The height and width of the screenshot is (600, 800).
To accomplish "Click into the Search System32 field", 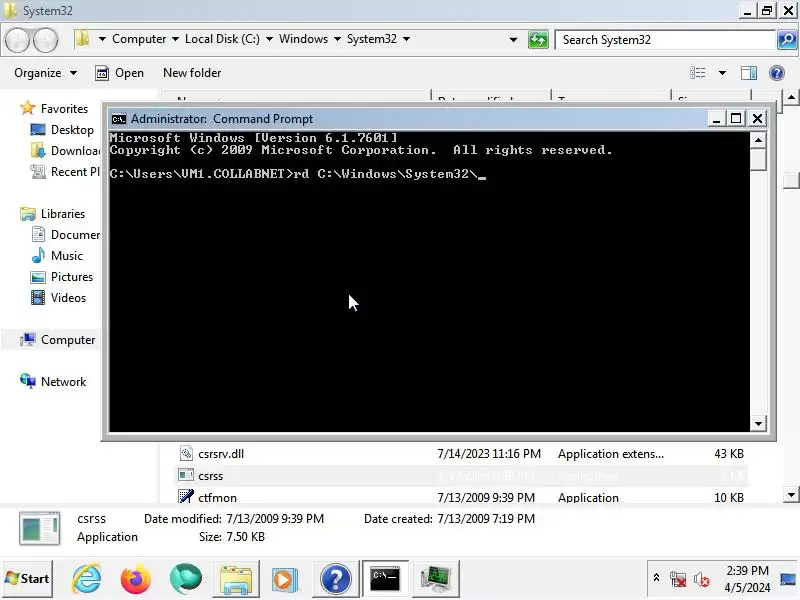I will tap(666, 40).
